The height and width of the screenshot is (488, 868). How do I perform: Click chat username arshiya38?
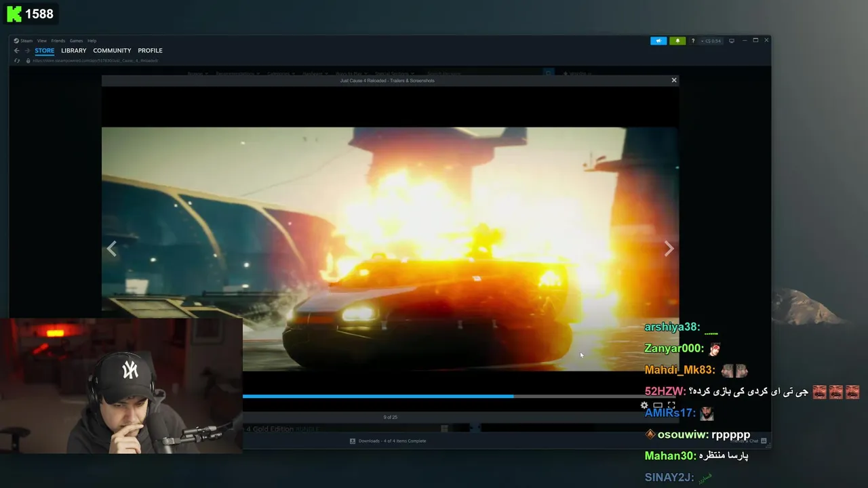tap(671, 327)
